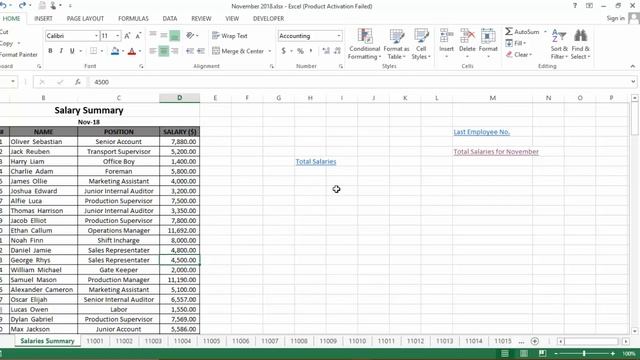Click the Decrease Font Size icon

click(x=138, y=36)
